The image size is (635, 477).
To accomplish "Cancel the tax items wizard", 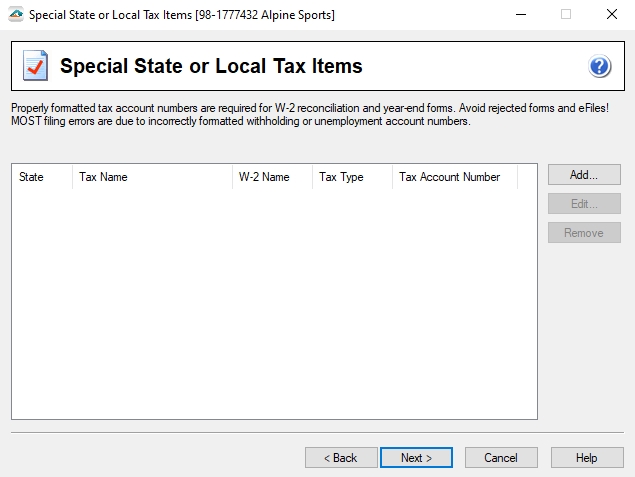I will click(x=501, y=458).
